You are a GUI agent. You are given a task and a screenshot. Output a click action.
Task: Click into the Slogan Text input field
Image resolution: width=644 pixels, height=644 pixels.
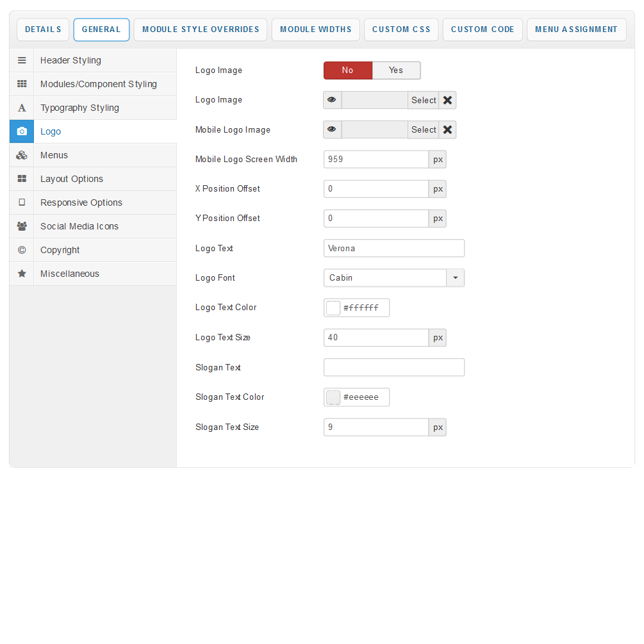[x=393, y=368]
